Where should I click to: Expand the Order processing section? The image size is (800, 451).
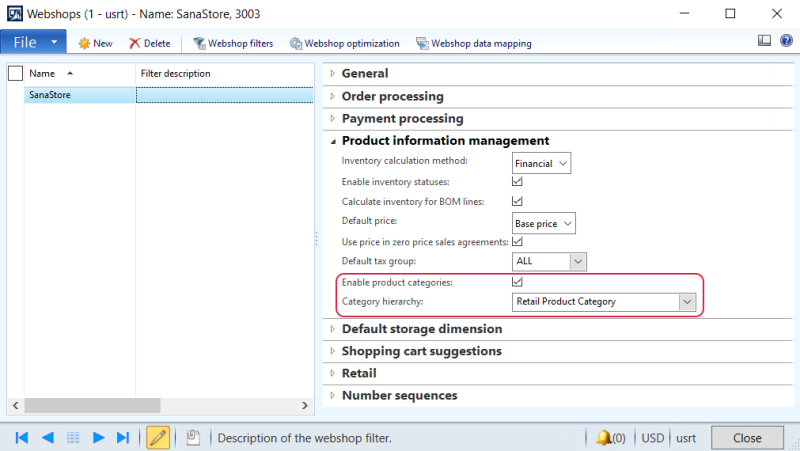pos(392,96)
